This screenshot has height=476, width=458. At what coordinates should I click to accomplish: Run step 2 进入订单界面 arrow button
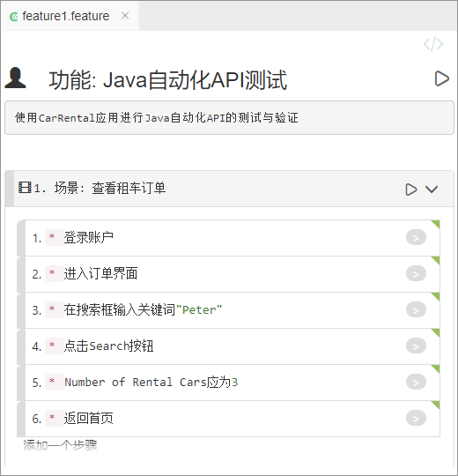[x=416, y=273]
